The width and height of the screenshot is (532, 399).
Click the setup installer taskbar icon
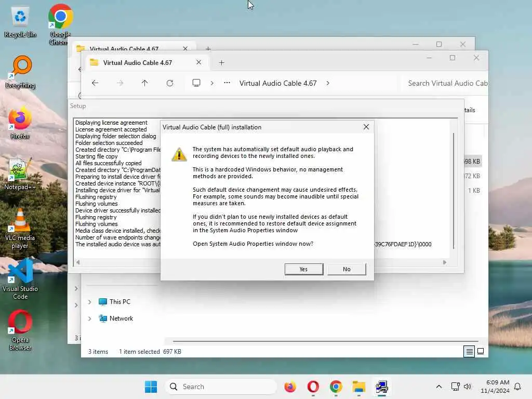coord(381,387)
